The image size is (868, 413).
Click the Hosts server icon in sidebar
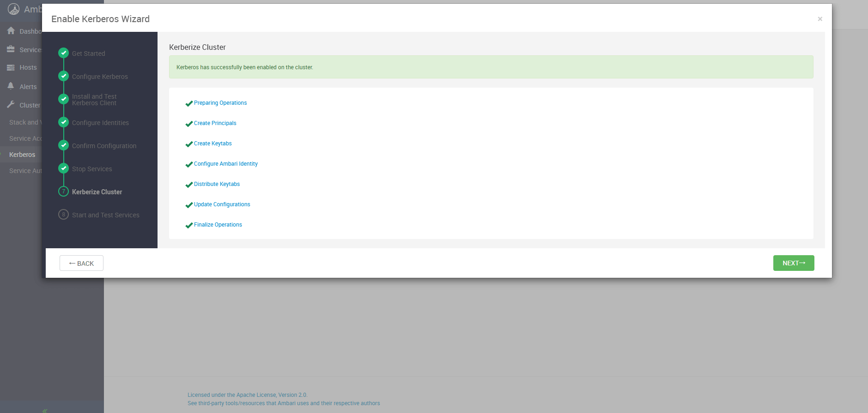11,67
